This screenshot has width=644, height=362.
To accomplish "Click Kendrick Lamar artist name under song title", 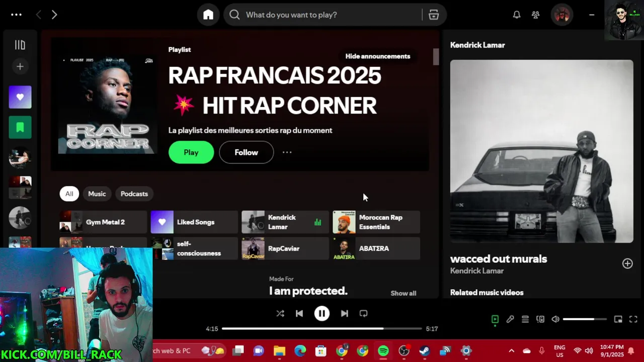I will point(477,271).
